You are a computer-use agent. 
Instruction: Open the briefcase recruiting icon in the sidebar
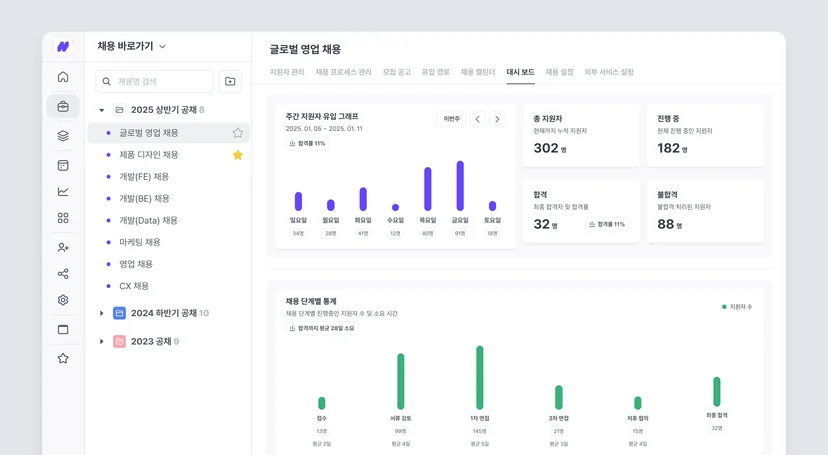tap(63, 107)
